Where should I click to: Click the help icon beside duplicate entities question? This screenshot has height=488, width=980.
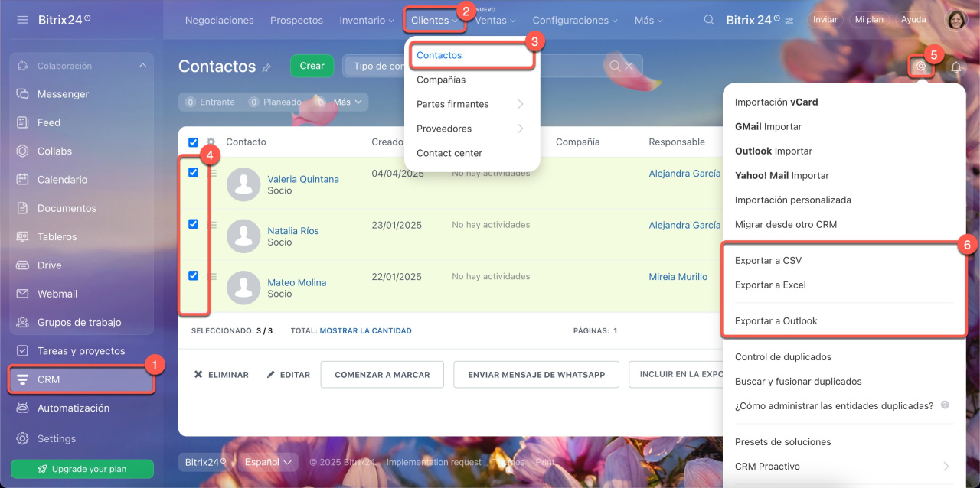(x=945, y=405)
